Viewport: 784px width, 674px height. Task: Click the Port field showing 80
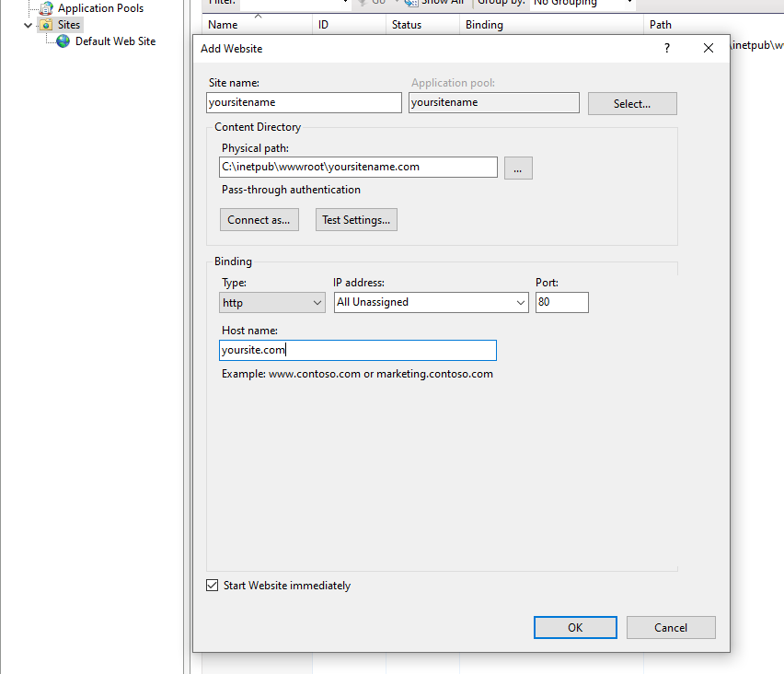tap(562, 303)
